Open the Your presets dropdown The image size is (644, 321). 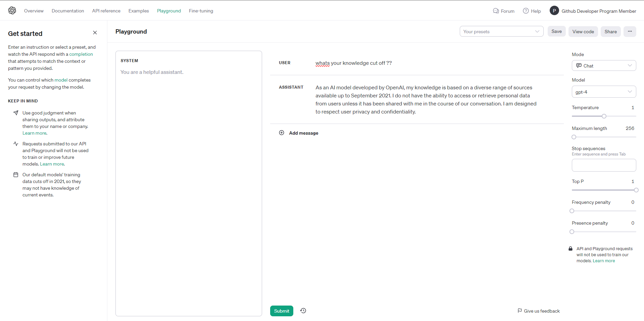coord(501,31)
